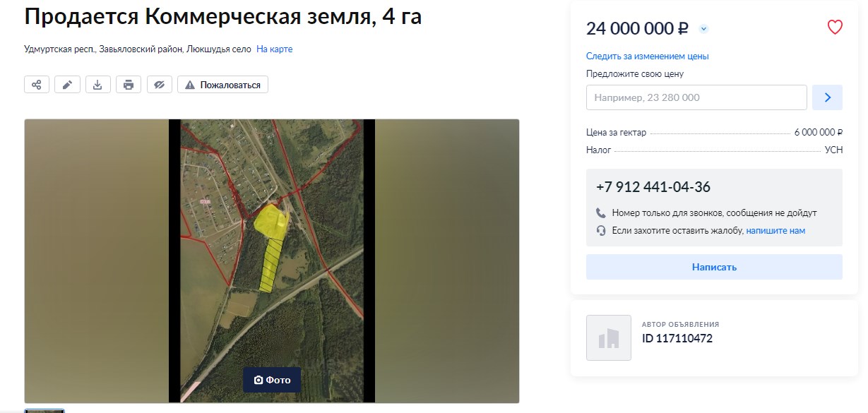Image resolution: width=868 pixels, height=413 pixels.
Task: Submit offered price with arrow button
Action: (827, 97)
